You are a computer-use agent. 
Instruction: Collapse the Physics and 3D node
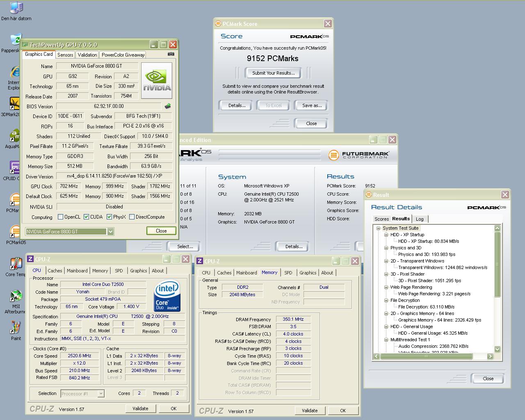pos(386,248)
